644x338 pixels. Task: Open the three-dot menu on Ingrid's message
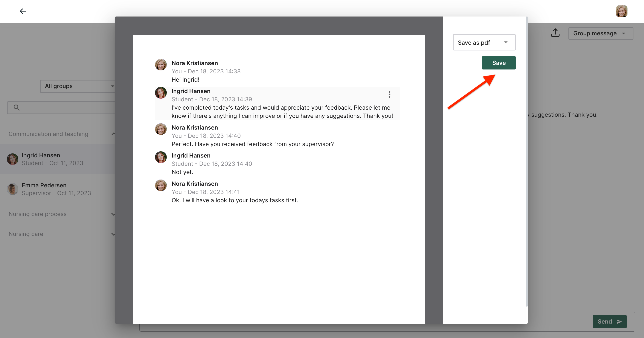coord(389,94)
